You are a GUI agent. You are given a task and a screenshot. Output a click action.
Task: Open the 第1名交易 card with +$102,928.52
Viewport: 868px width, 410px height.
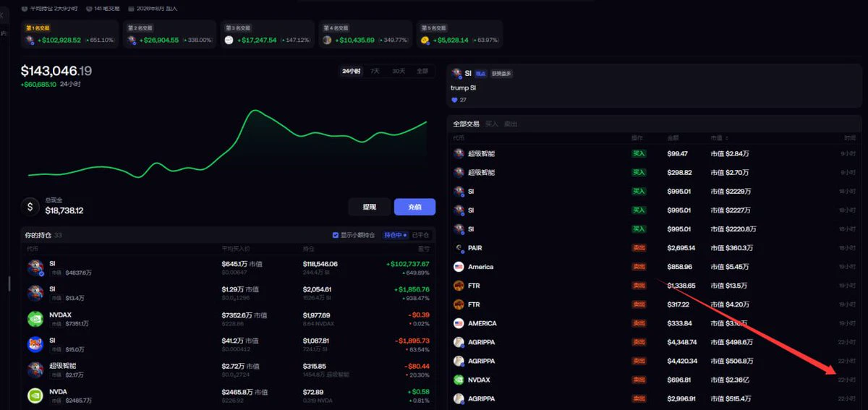pos(70,35)
